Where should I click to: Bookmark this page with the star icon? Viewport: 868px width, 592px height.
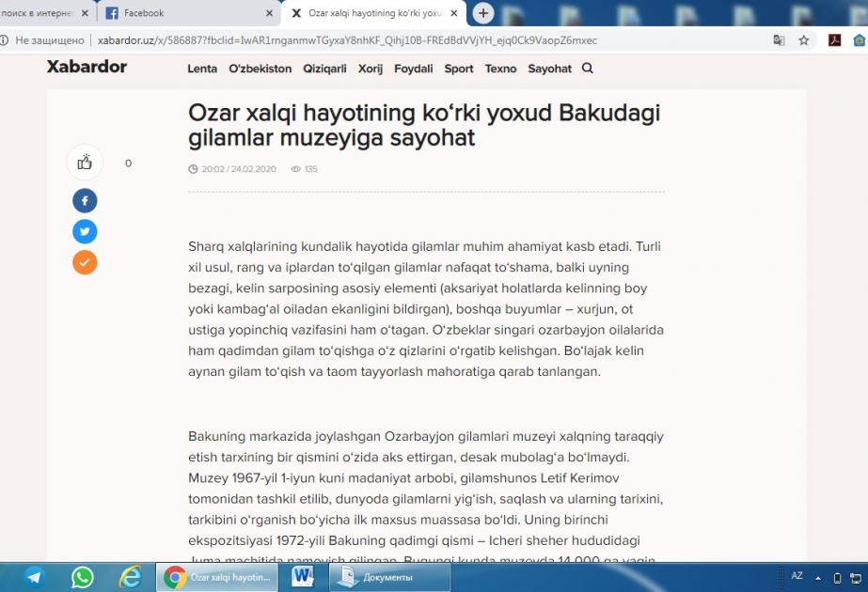click(x=804, y=39)
